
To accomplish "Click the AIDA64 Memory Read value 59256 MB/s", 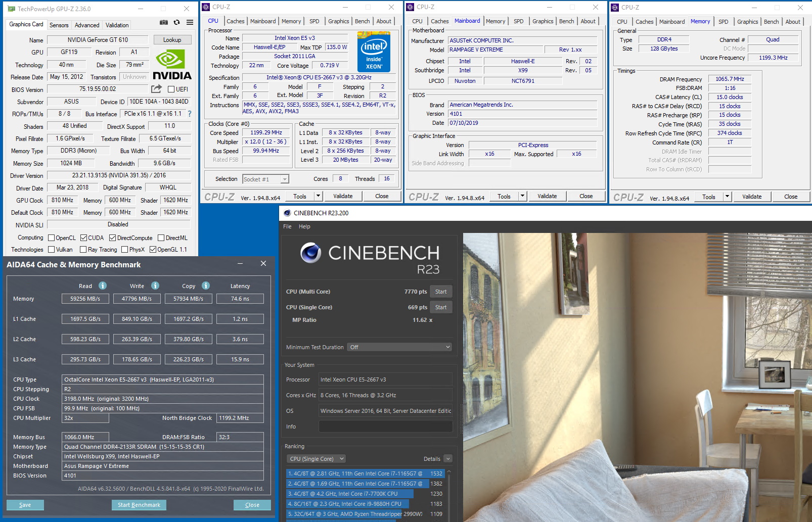I will point(85,299).
